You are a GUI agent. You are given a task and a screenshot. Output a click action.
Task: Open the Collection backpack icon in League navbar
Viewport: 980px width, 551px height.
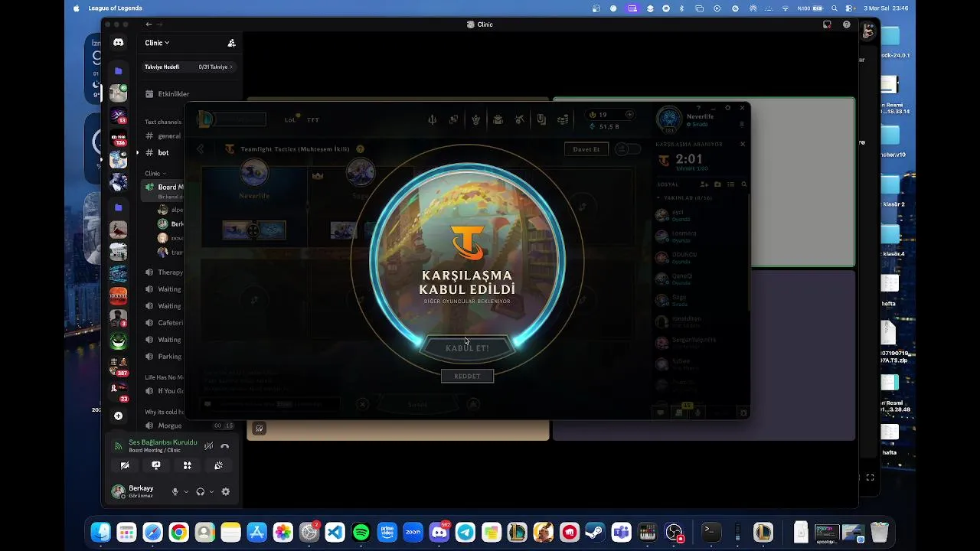pos(498,119)
